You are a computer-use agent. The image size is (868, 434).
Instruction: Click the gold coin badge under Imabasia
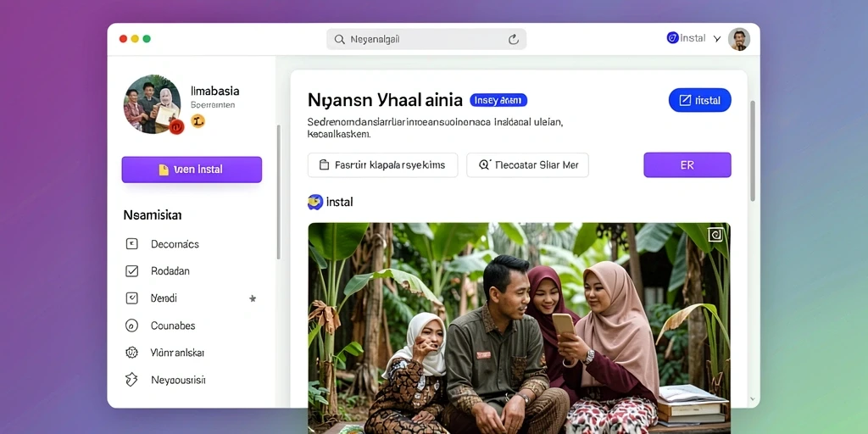(x=198, y=120)
